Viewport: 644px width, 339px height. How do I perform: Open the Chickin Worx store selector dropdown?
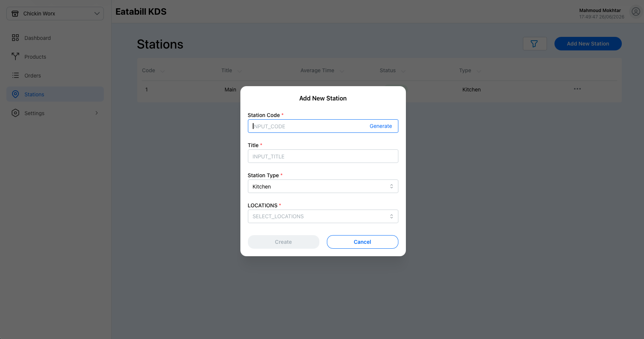(x=55, y=14)
